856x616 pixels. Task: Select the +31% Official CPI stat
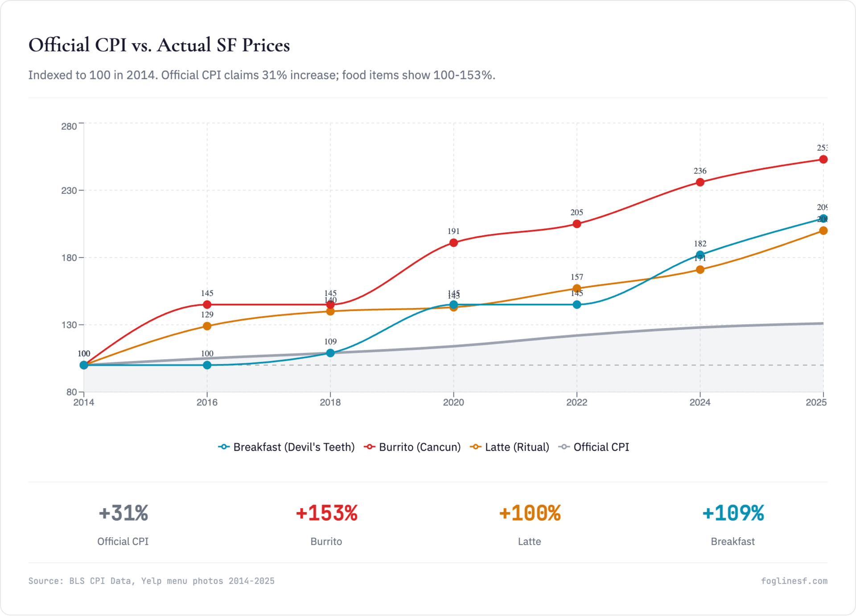pos(123,513)
